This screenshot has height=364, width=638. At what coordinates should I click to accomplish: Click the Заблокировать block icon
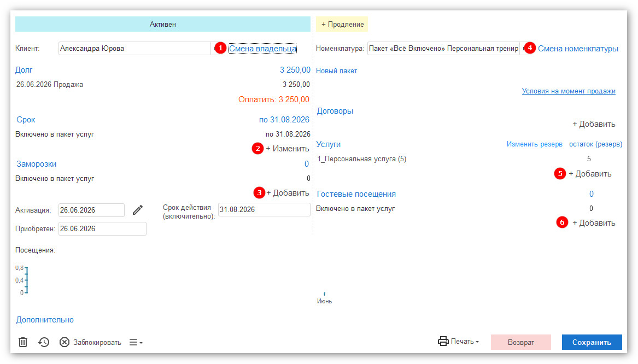pos(65,342)
